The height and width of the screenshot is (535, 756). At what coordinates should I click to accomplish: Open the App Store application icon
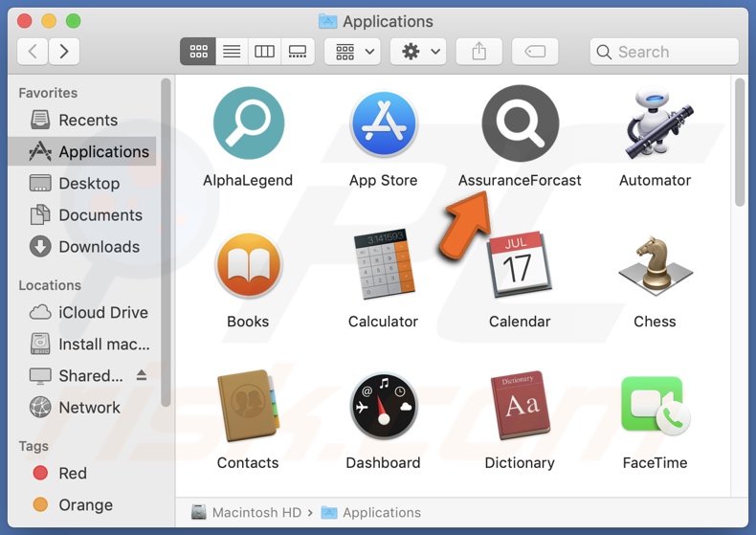[384, 123]
